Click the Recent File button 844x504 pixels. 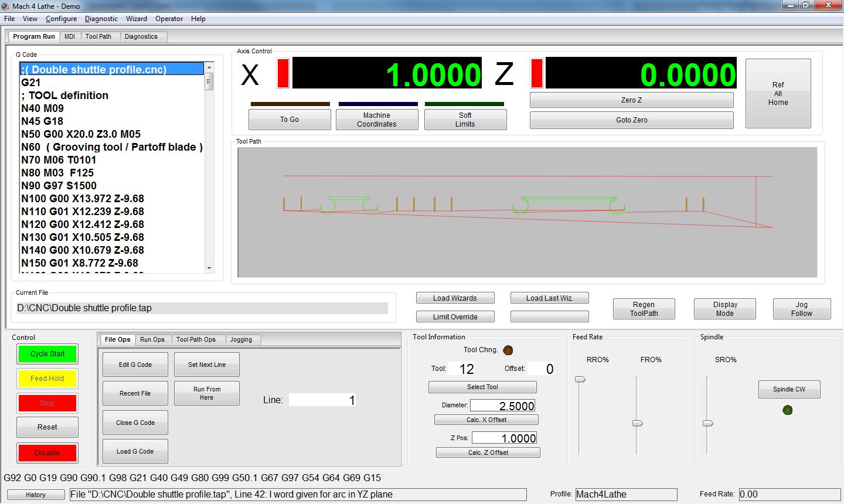coord(135,393)
